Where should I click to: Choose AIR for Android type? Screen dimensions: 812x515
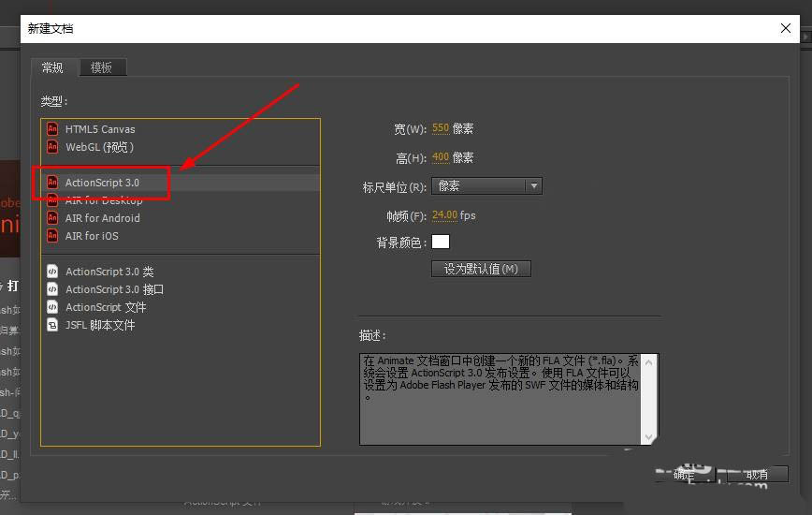pyautogui.click(x=181, y=218)
